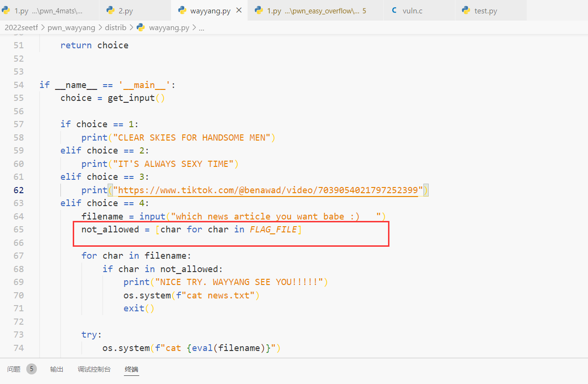Click FLAG_FILE variable on line 65

[x=273, y=230]
